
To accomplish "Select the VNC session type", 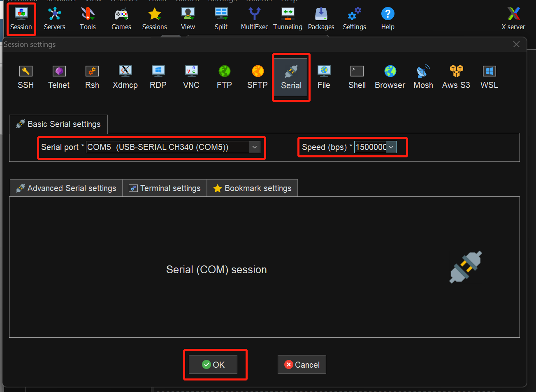I will point(191,77).
